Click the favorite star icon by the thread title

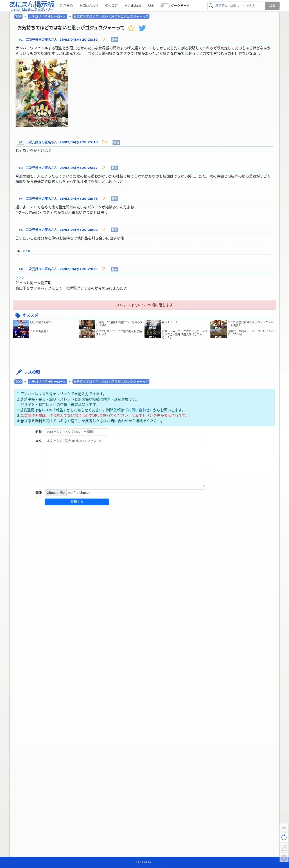coord(131,28)
